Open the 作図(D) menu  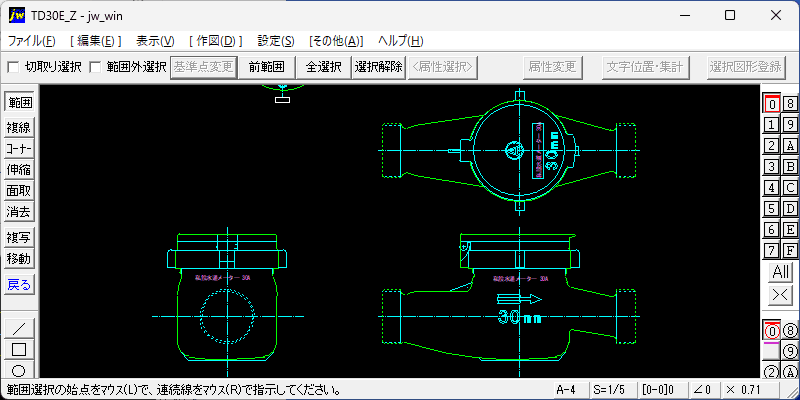[x=215, y=41]
